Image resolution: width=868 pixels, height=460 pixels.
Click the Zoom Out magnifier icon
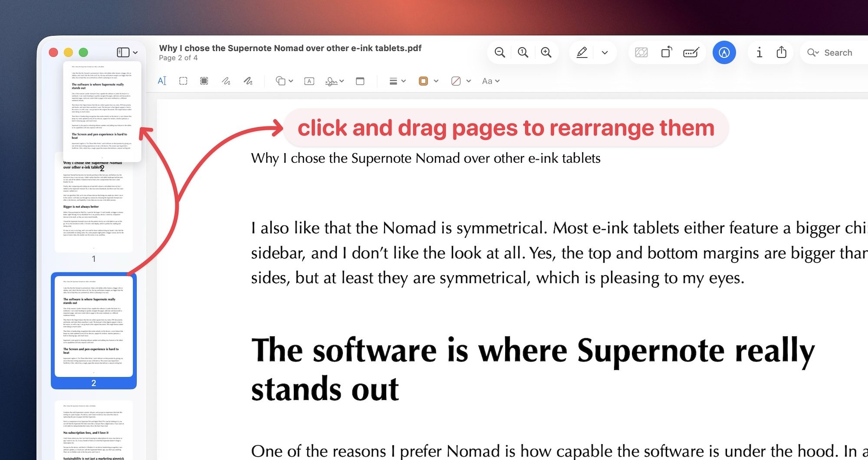coord(500,53)
